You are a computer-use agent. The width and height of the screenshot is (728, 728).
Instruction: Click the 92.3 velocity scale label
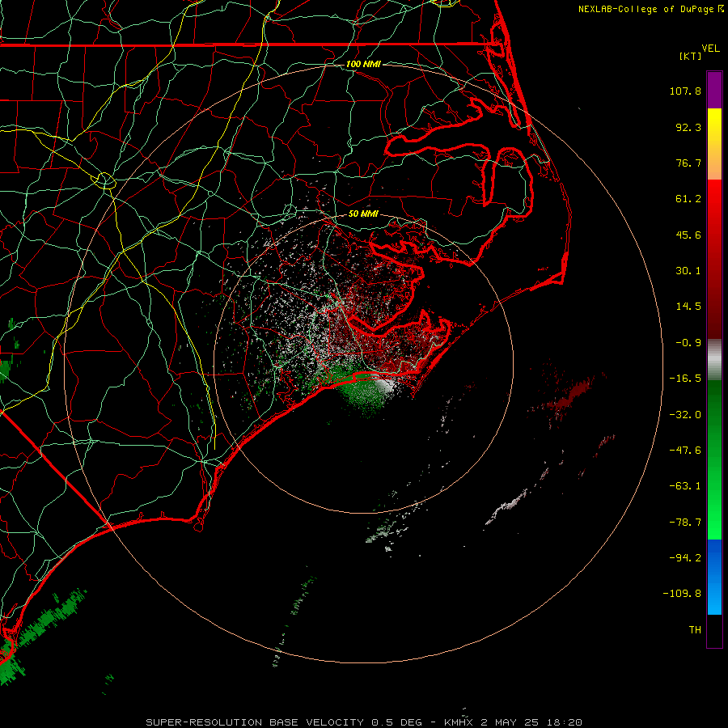(x=688, y=127)
